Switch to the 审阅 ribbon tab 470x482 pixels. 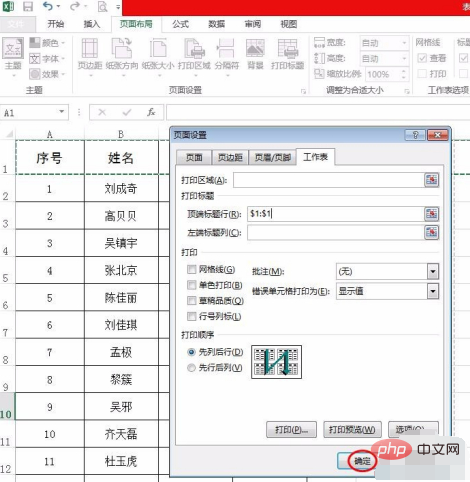[x=252, y=24]
